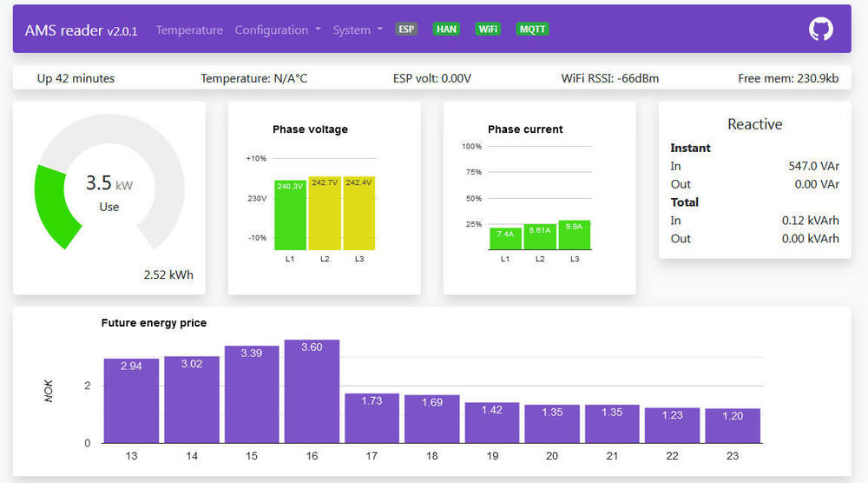
Task: Click the hour 16 price bar showing 3.60
Action: tap(312, 391)
